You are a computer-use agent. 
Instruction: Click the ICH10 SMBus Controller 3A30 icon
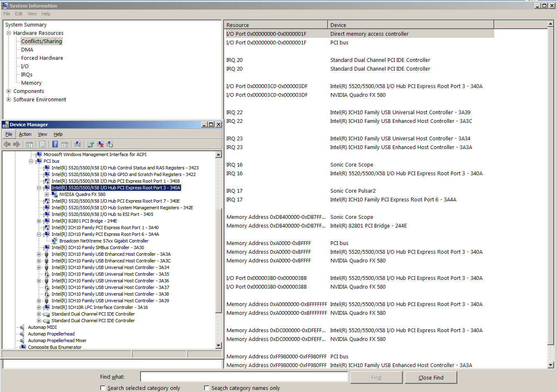click(47, 247)
